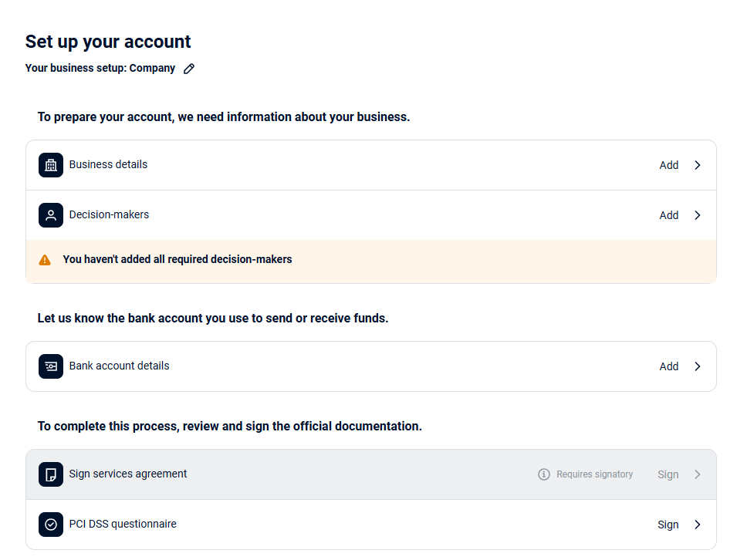Expand Decision-makers with the right chevron

coord(697,215)
